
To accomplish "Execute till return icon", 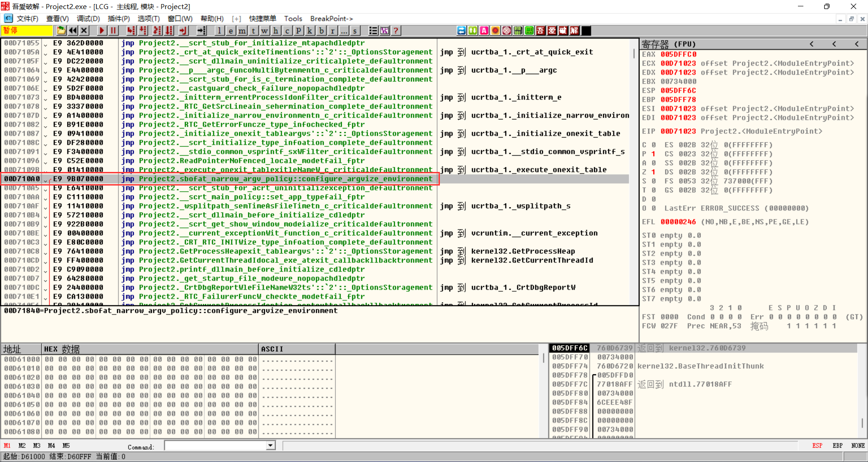I will tap(184, 30).
